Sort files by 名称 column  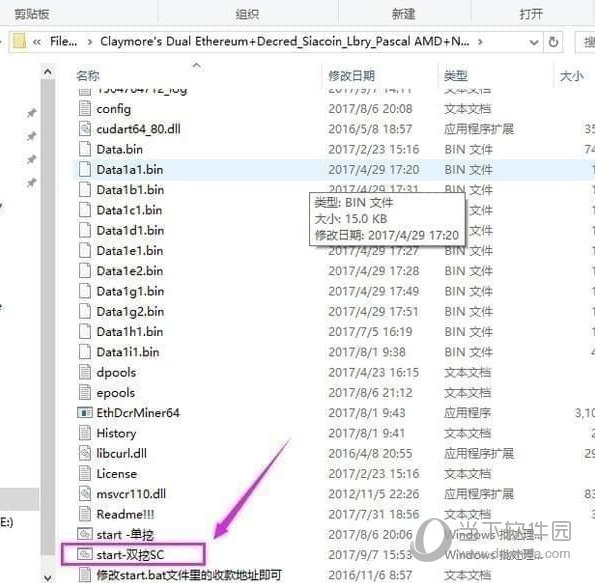(88, 76)
